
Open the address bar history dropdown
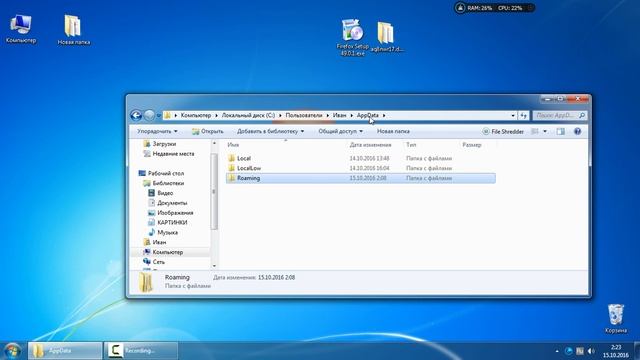pos(513,116)
